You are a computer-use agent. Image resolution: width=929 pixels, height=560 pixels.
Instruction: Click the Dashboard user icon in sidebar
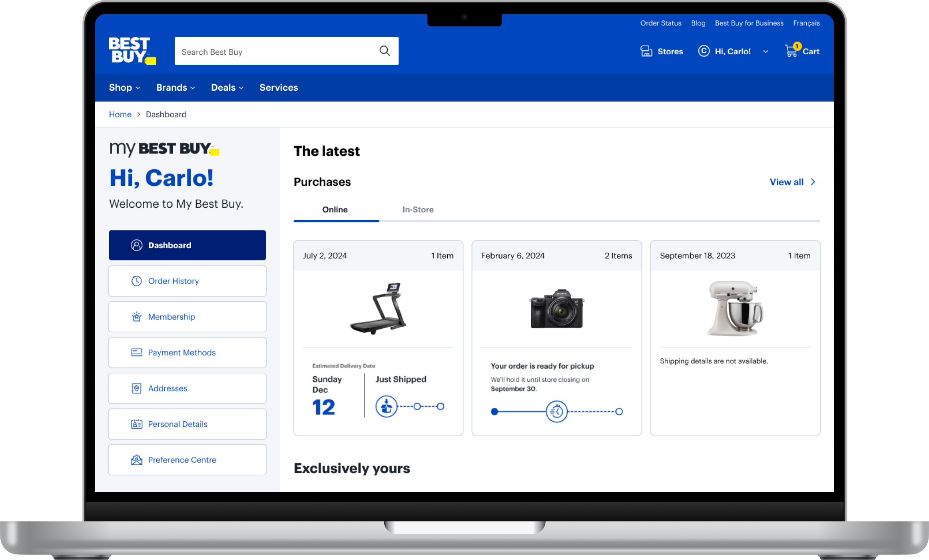click(x=136, y=245)
